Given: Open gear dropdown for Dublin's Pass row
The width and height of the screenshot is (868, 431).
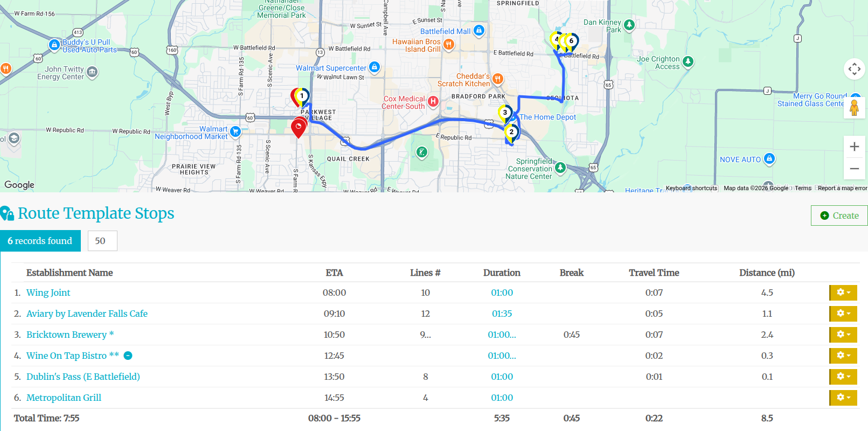Looking at the screenshot, I should click(x=843, y=377).
